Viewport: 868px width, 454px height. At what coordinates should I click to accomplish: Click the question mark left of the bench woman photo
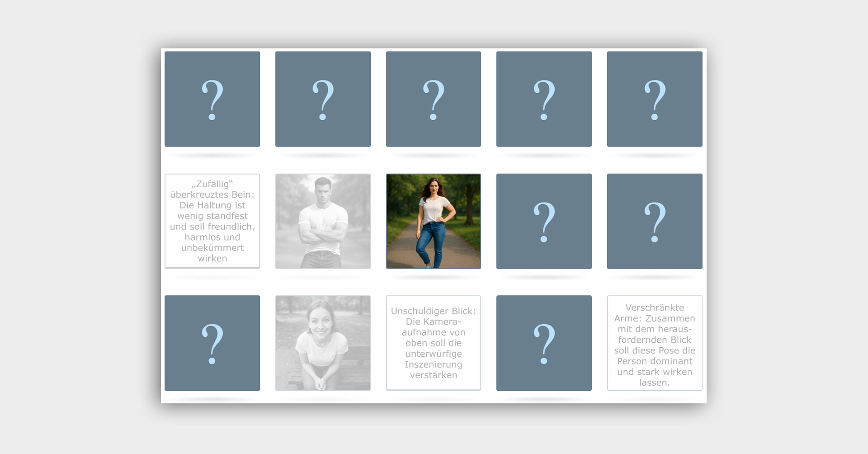[x=212, y=343]
